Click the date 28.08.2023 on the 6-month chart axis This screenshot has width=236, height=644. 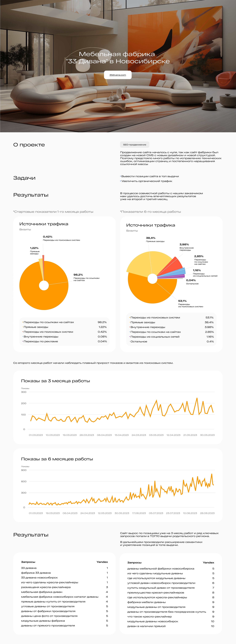coord(207,513)
